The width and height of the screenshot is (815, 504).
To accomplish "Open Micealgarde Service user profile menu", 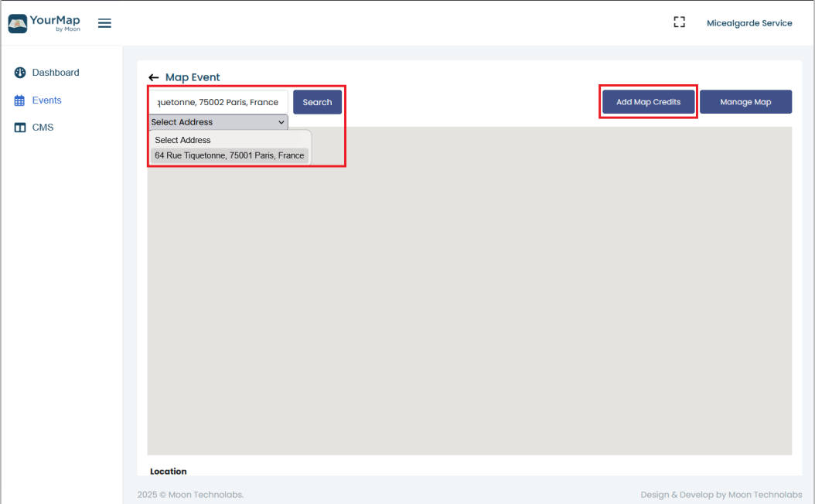I will 749,23.
